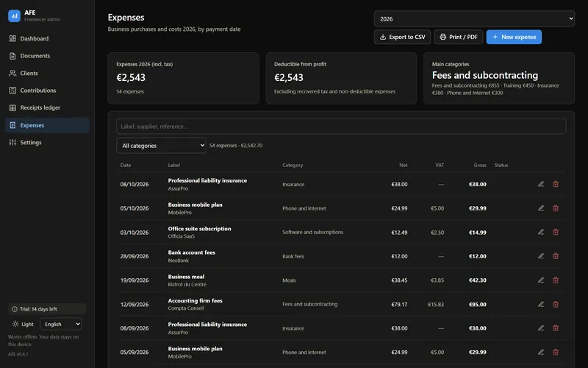Image resolution: width=588 pixels, height=368 pixels.
Task: Click the VAT column header
Action: click(x=440, y=165)
